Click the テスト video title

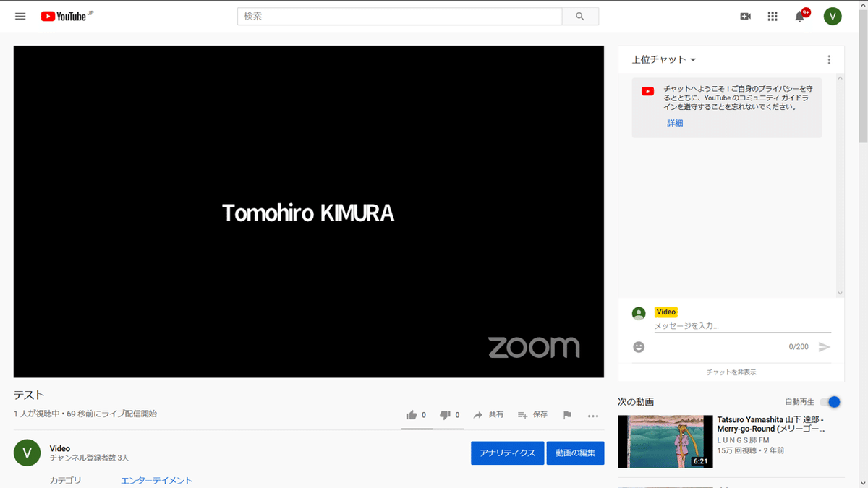tap(29, 395)
